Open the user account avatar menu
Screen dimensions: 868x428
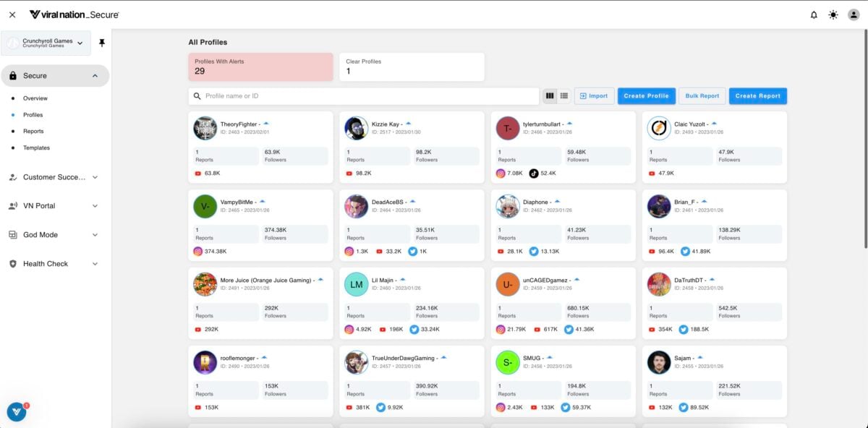pyautogui.click(x=854, y=14)
